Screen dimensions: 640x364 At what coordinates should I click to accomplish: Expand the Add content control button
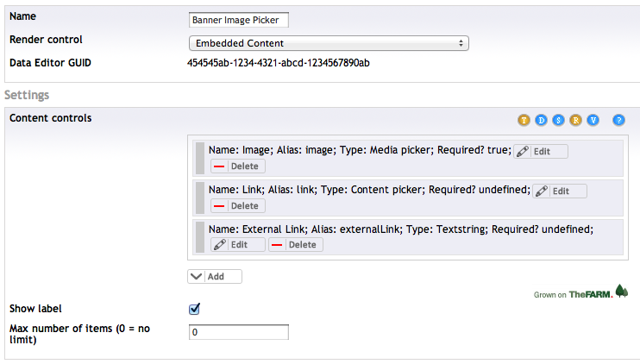[215, 277]
